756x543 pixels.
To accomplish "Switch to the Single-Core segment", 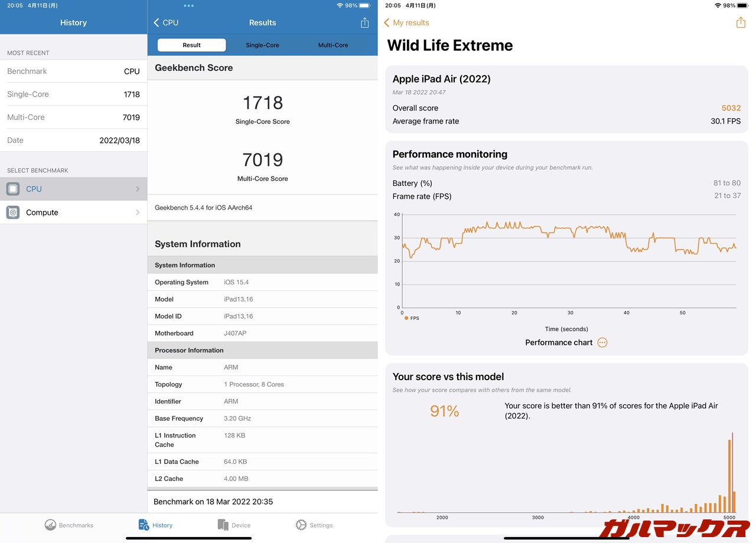I will pyautogui.click(x=262, y=45).
